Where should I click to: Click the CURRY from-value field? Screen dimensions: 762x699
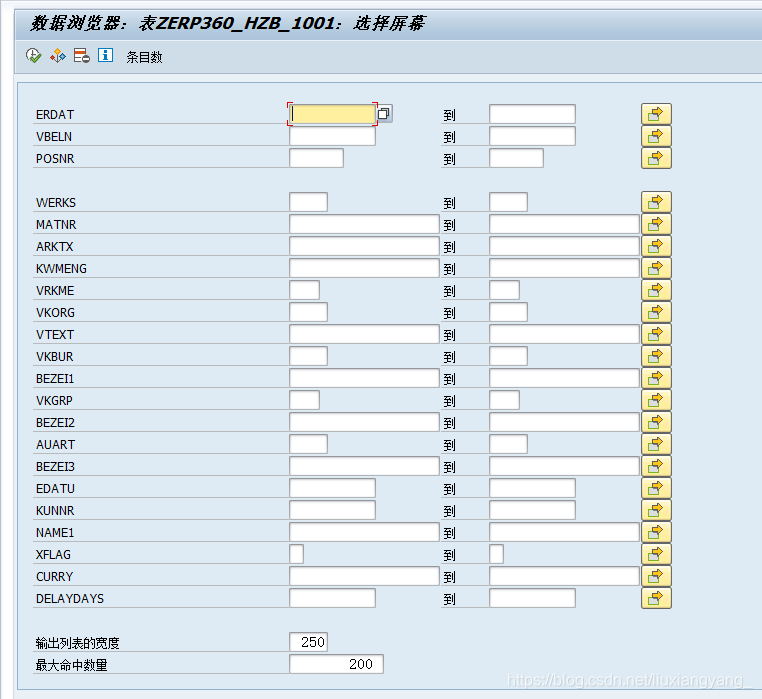[364, 576]
